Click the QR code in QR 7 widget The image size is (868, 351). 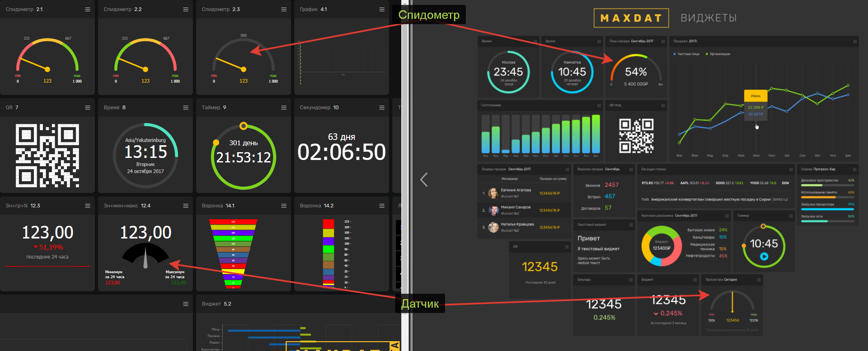tap(47, 155)
